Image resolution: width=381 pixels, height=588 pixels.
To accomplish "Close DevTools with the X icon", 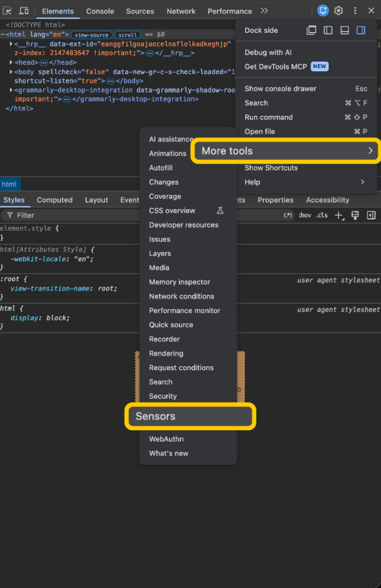I will tap(371, 10).
